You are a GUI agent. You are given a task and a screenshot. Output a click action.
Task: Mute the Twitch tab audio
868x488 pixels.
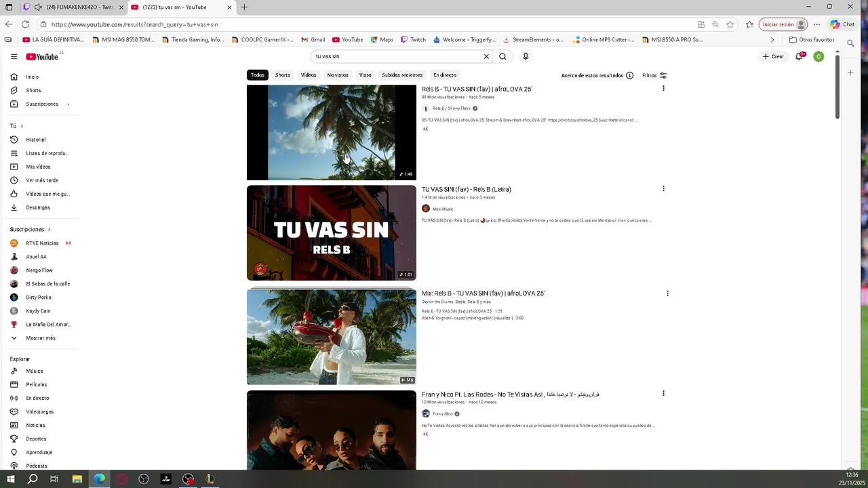[38, 7]
